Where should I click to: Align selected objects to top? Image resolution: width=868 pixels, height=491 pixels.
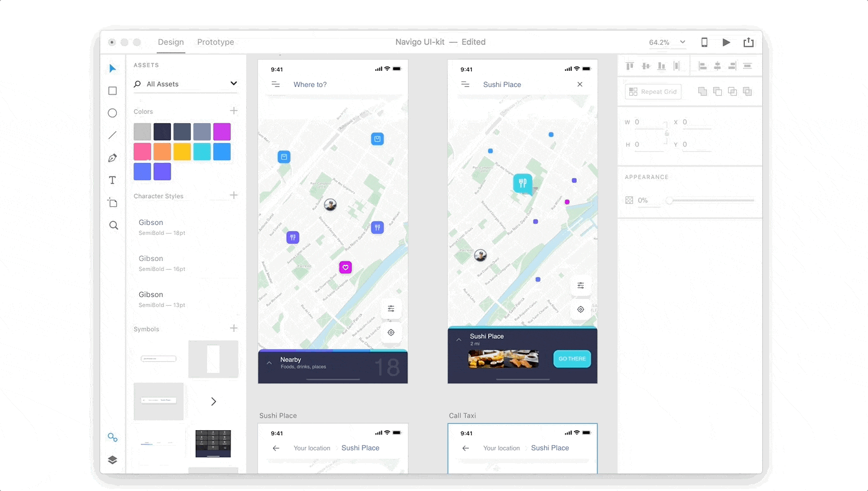point(630,66)
